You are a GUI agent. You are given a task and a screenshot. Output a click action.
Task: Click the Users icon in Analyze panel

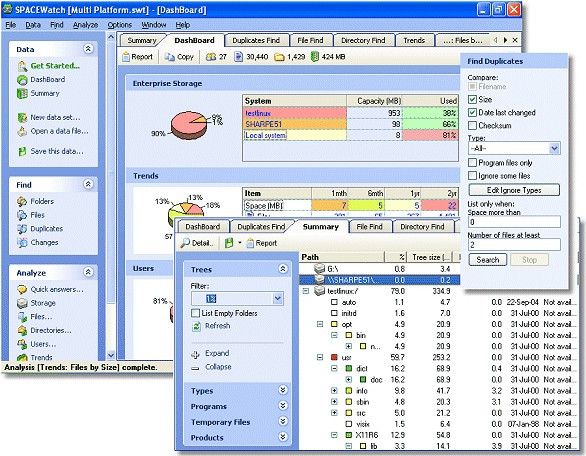(22, 344)
